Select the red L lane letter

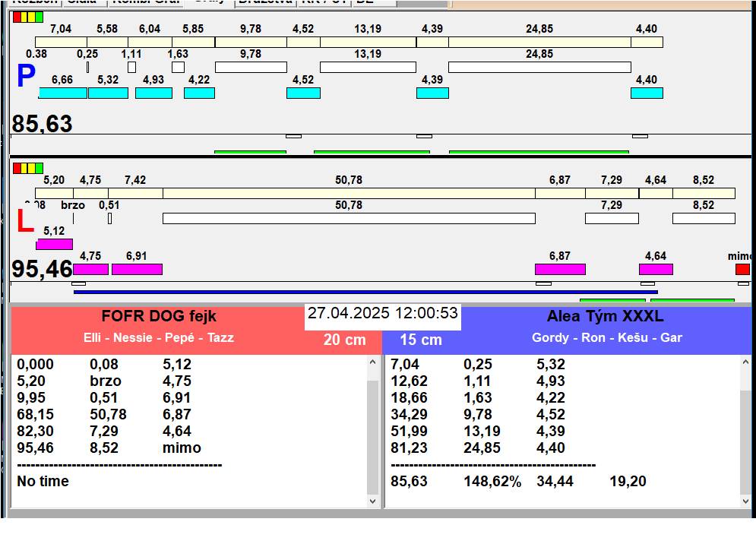(x=25, y=222)
